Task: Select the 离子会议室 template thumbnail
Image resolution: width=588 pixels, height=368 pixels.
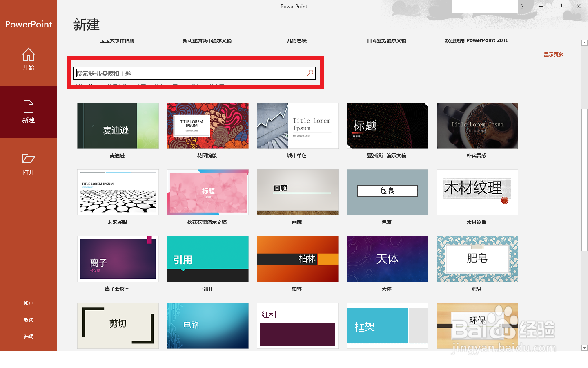Action: (118, 259)
